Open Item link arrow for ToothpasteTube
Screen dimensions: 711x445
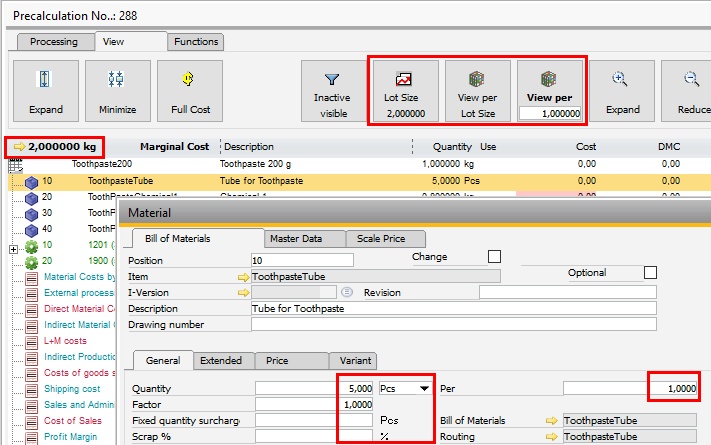click(243, 275)
